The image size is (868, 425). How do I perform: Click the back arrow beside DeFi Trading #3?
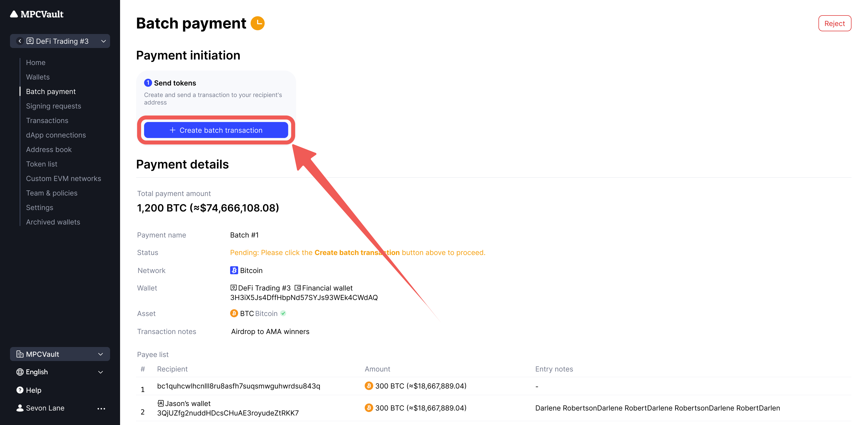pos(20,41)
